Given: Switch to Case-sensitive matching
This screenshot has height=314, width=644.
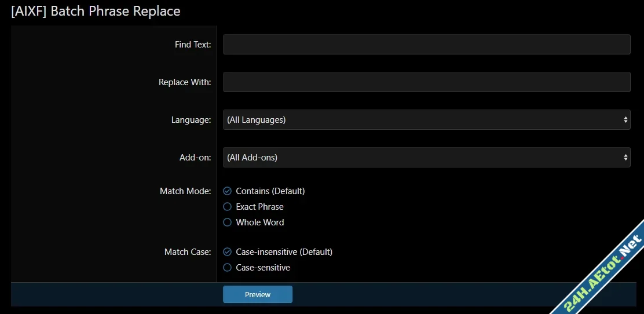Looking at the screenshot, I should (x=228, y=268).
